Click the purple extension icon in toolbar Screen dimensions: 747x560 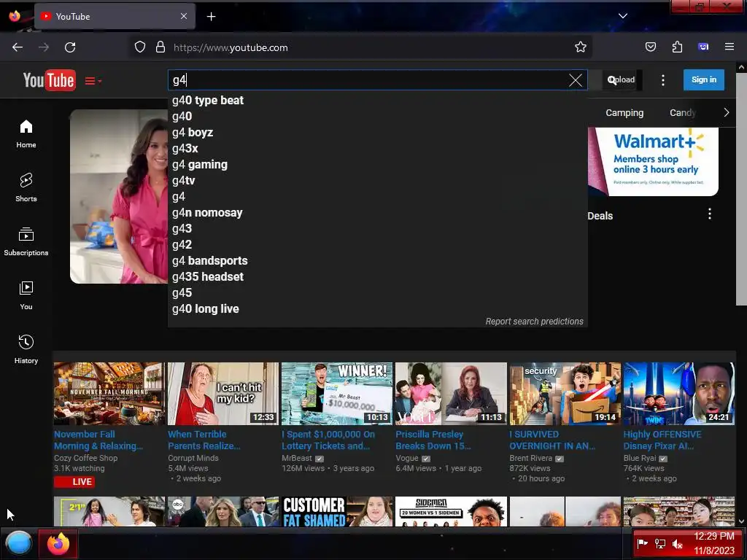click(x=703, y=47)
